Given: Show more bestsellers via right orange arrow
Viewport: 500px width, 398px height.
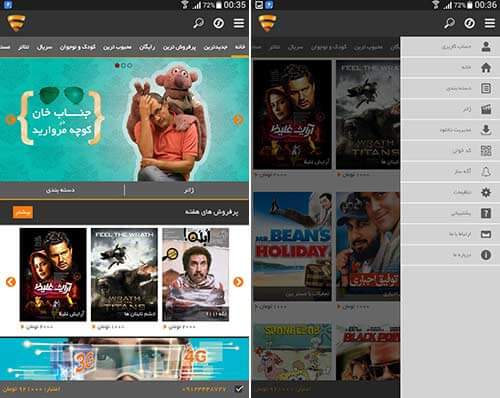Looking at the screenshot, I should pos(238,282).
